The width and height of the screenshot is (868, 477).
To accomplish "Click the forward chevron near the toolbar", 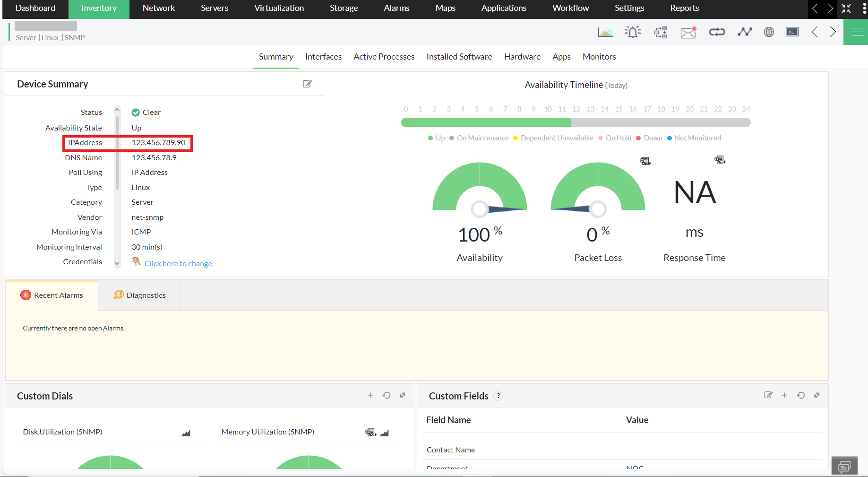I will click(833, 32).
